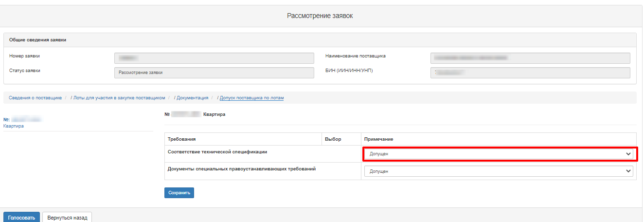Click the Квартира lot link in left panel
644x222 pixels.
[x=13, y=126]
